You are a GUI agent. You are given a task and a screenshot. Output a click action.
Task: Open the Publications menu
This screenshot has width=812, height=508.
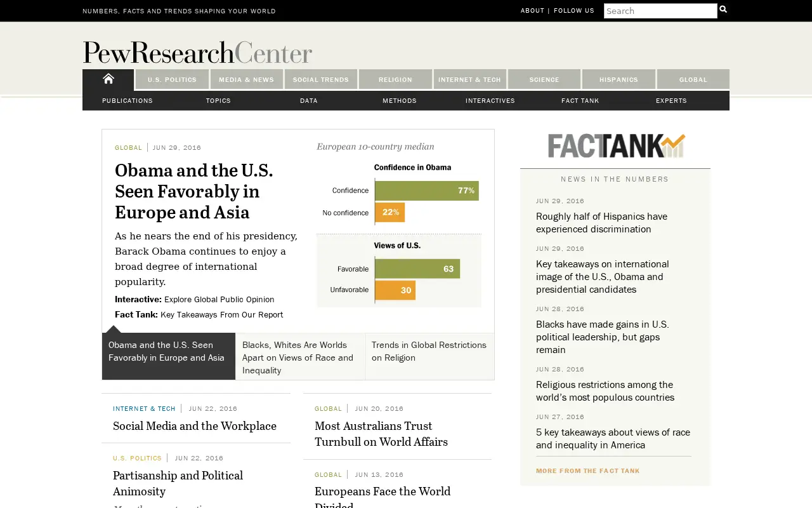[x=128, y=100]
